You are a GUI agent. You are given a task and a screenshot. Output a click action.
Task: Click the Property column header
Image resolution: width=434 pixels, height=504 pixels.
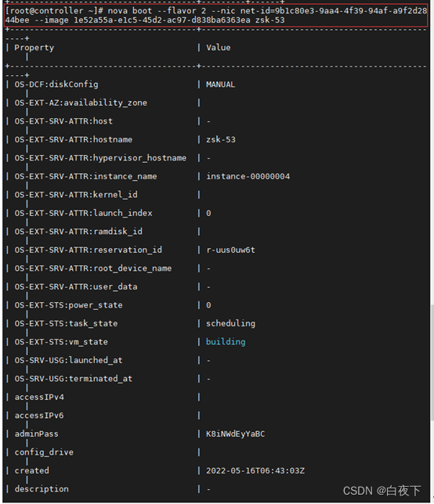34,48
